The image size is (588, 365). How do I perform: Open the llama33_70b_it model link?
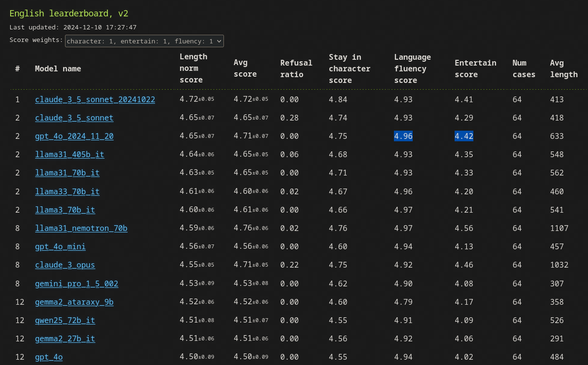(x=67, y=191)
